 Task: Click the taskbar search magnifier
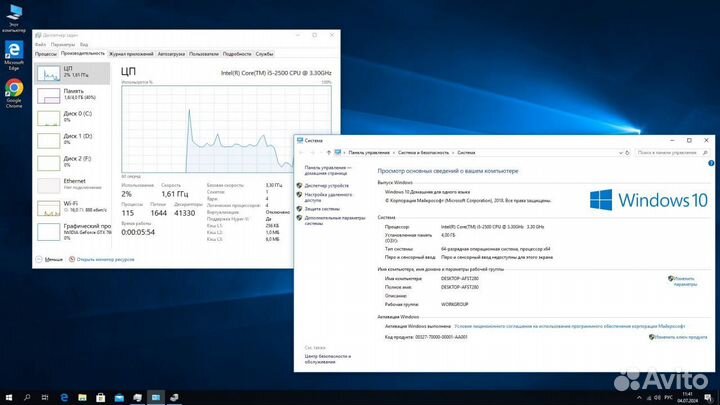coord(27,397)
